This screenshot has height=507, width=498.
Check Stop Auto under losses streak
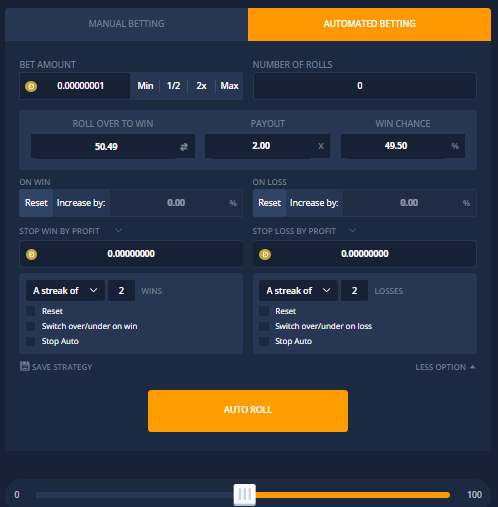coord(264,341)
